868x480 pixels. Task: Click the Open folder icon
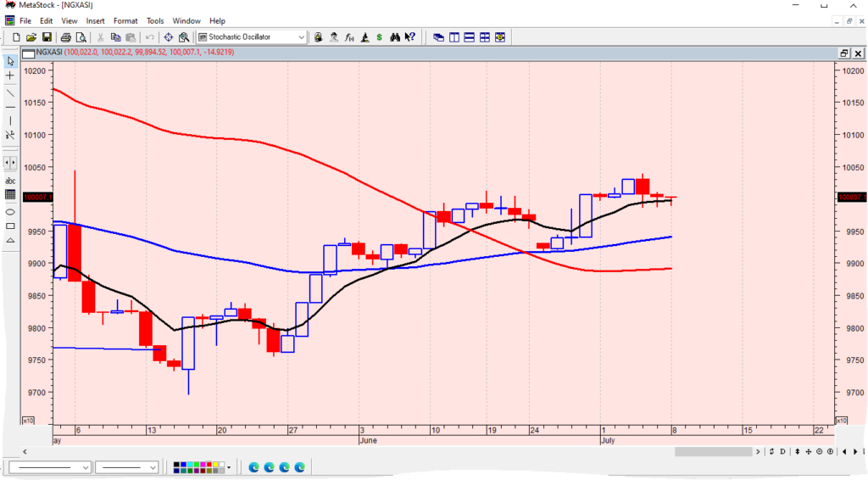pyautogui.click(x=31, y=37)
